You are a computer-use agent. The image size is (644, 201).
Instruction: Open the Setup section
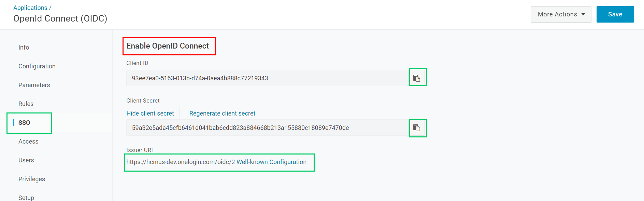tap(26, 198)
